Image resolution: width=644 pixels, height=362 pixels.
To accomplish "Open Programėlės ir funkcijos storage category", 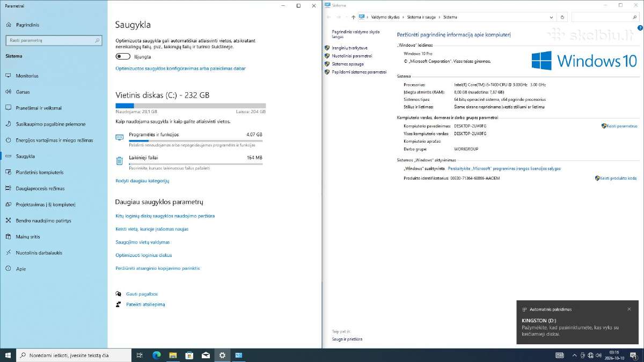I will pos(189,140).
